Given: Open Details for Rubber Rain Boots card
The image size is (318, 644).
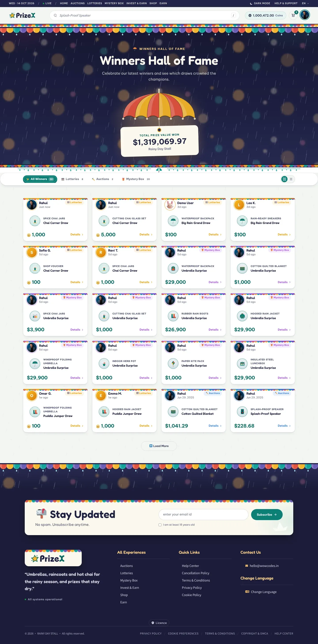Looking at the screenshot, I should [215, 330].
